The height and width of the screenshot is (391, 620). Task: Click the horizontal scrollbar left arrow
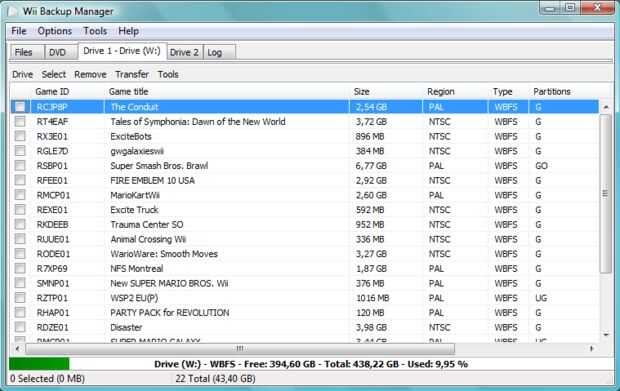(x=17, y=348)
